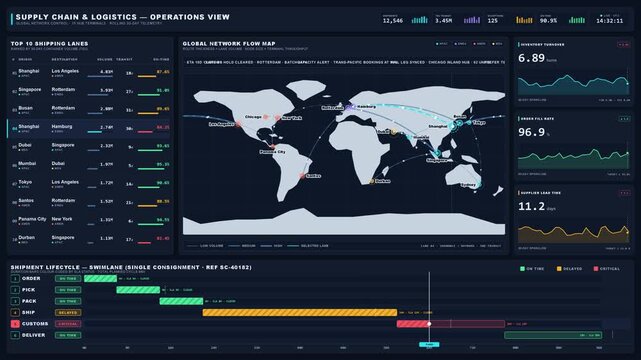Click the Durban port marker on the map
The width and height of the screenshot is (641, 360).
372,181
